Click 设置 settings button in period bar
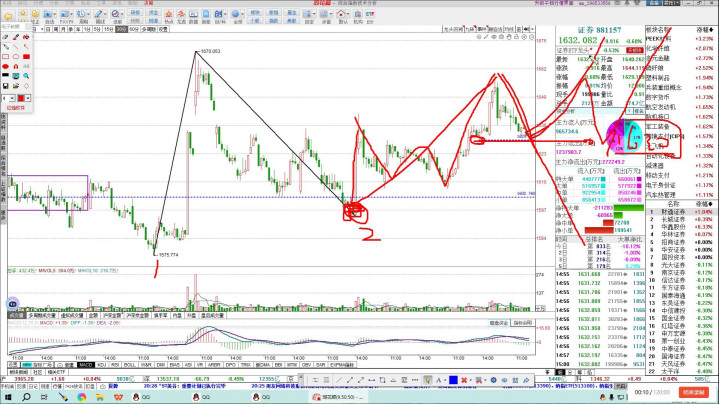719x404 pixels. (163, 29)
